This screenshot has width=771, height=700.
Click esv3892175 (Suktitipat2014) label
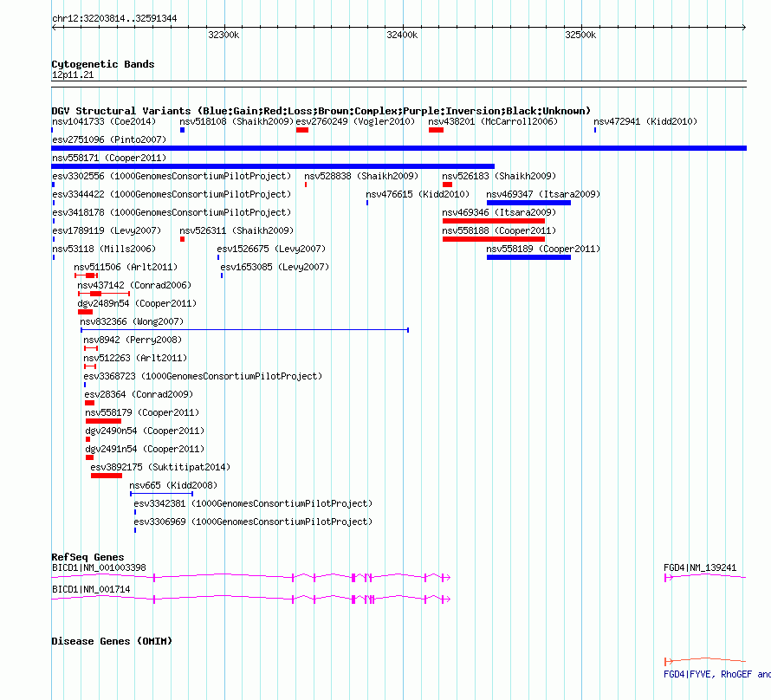(x=160, y=467)
